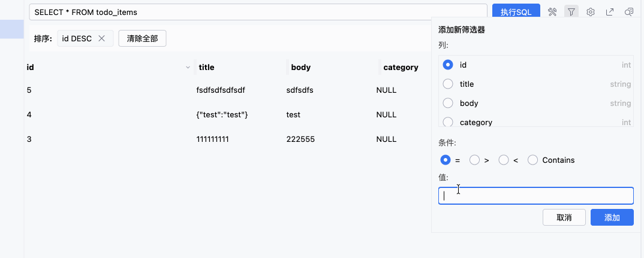Image resolution: width=644 pixels, height=258 pixels.
Task: Pick the category column radio option
Action: pyautogui.click(x=448, y=122)
